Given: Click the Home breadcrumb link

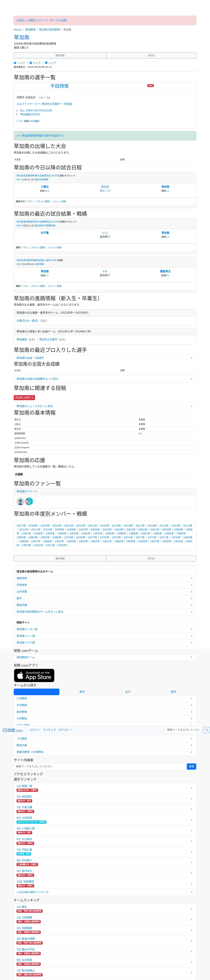Looking at the screenshot, I should tap(17, 30).
